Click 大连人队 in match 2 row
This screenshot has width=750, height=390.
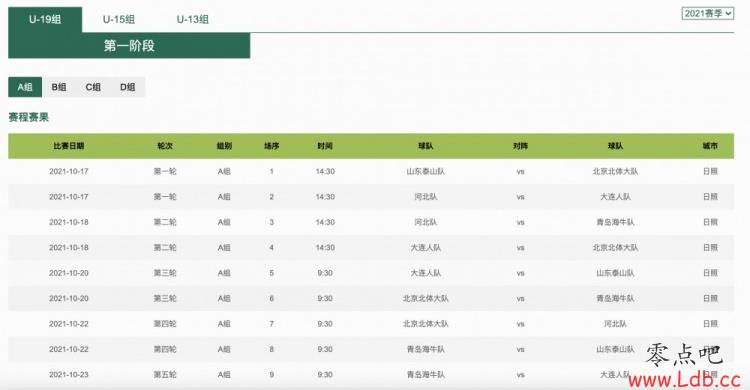click(615, 197)
